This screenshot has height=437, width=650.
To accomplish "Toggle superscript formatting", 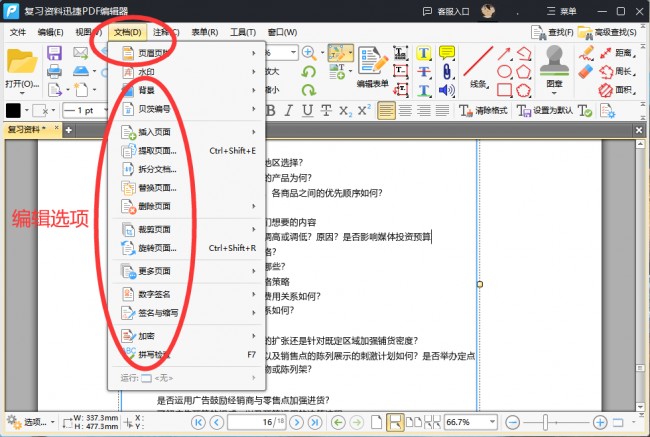I will [x=364, y=110].
